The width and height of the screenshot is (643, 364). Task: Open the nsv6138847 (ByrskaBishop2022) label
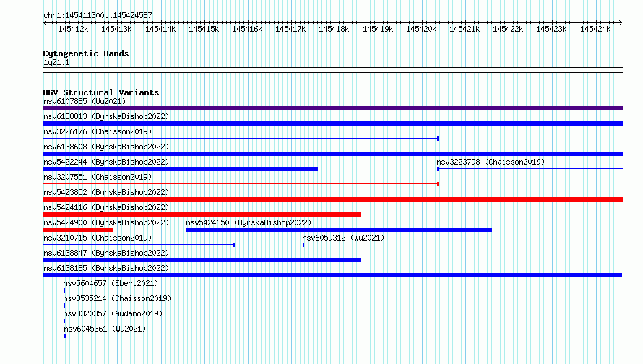106,253
